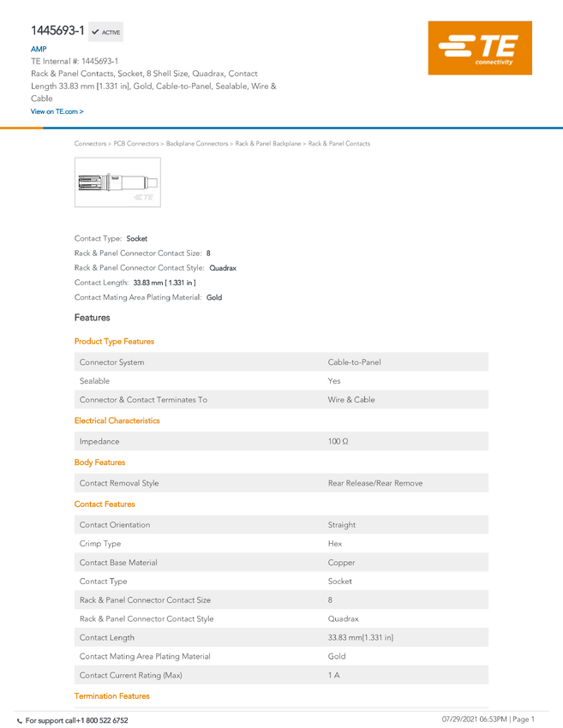This screenshot has height=728, width=563.
Task: Click the 'Socket' value in Contact Features table
Action: click(340, 582)
